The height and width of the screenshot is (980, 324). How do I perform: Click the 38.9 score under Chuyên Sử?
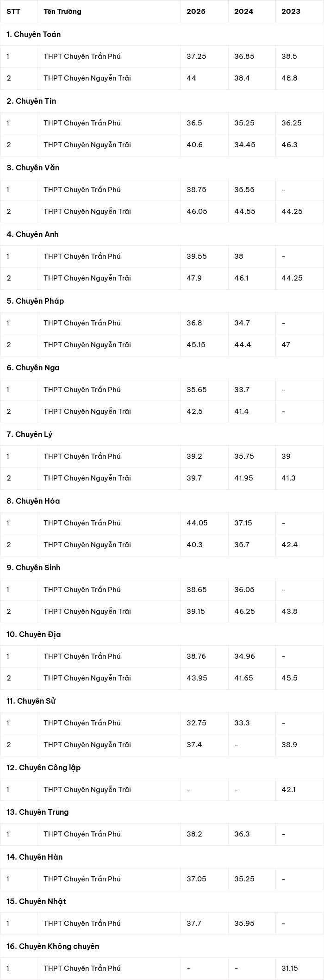pos(289,745)
